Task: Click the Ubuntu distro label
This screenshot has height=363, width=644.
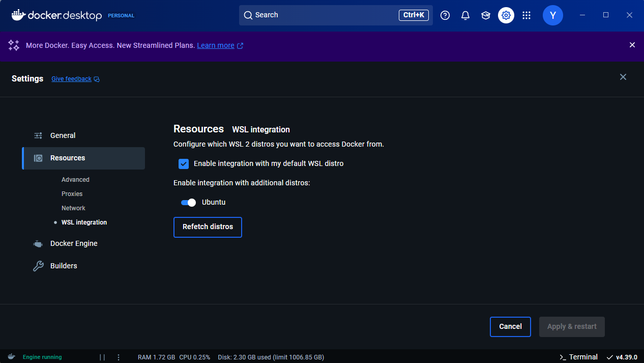Action: coord(214,203)
